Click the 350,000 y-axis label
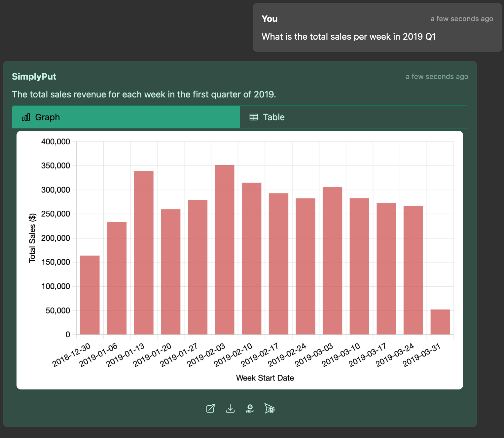Viewport: 504px width, 438px height. pos(55,166)
